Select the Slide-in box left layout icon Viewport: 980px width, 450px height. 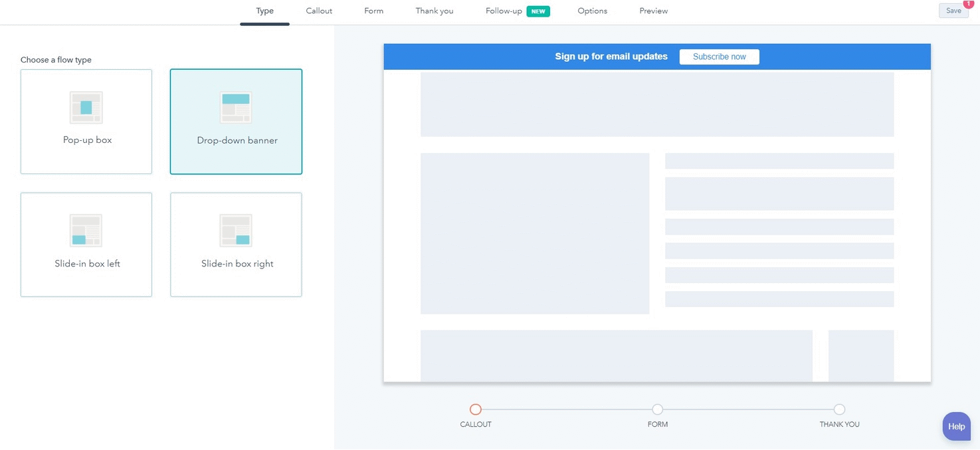click(x=86, y=231)
